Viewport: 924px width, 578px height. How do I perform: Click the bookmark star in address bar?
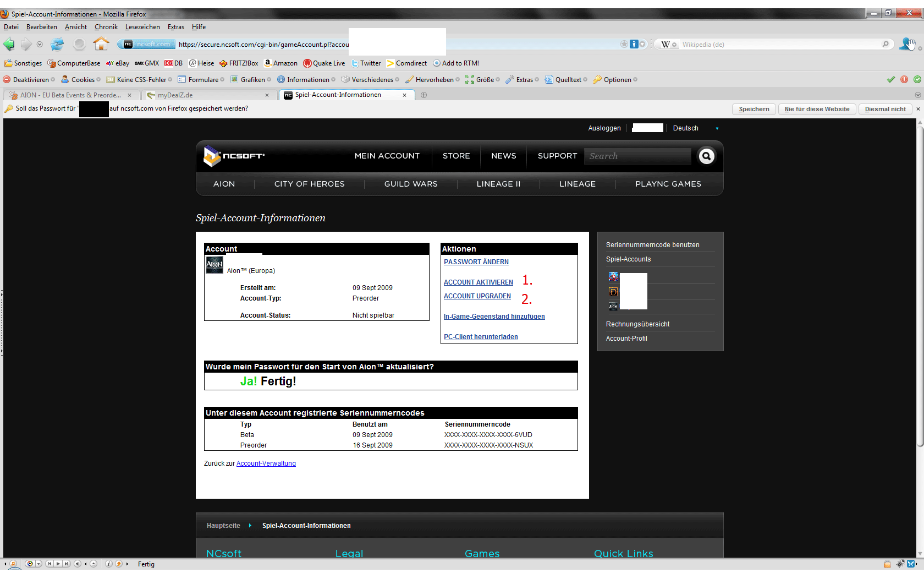[x=624, y=44]
